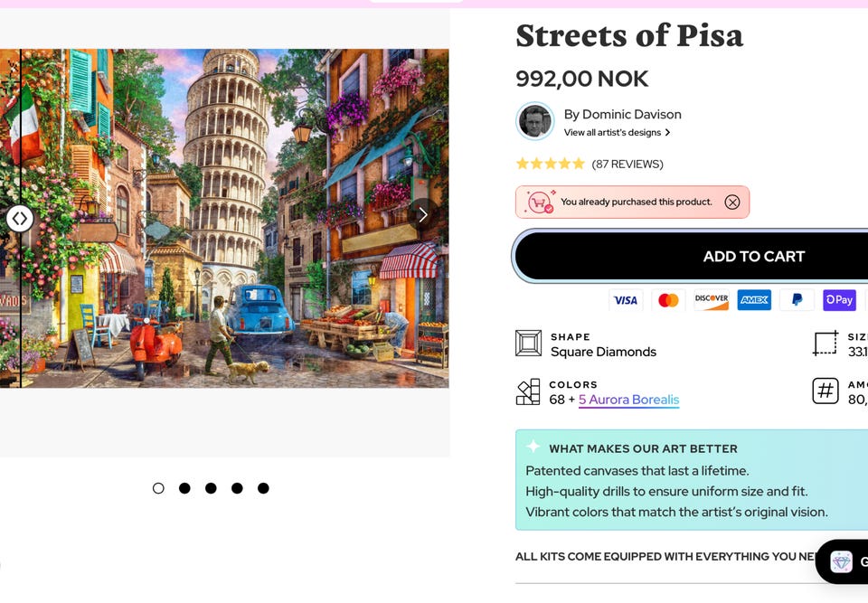Screen dimensions: 868x603
Task: Go to next product image arrow
Action: 423,215
